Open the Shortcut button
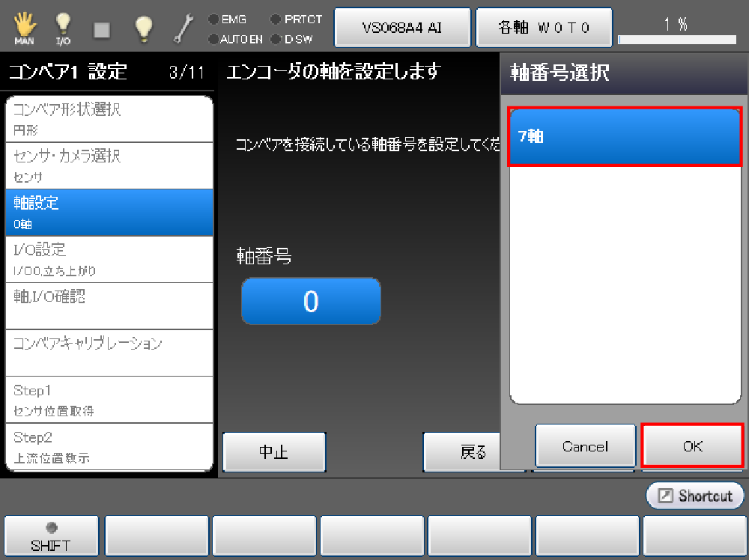 click(x=695, y=496)
